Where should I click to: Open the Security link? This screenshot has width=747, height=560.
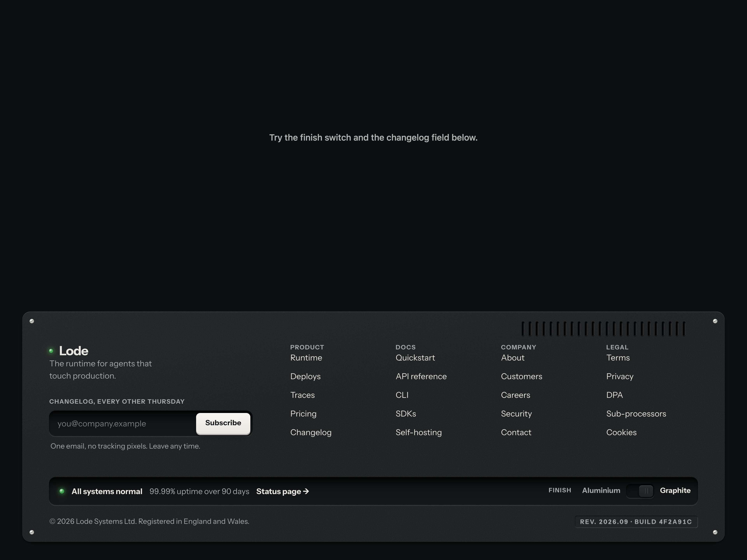(516, 414)
